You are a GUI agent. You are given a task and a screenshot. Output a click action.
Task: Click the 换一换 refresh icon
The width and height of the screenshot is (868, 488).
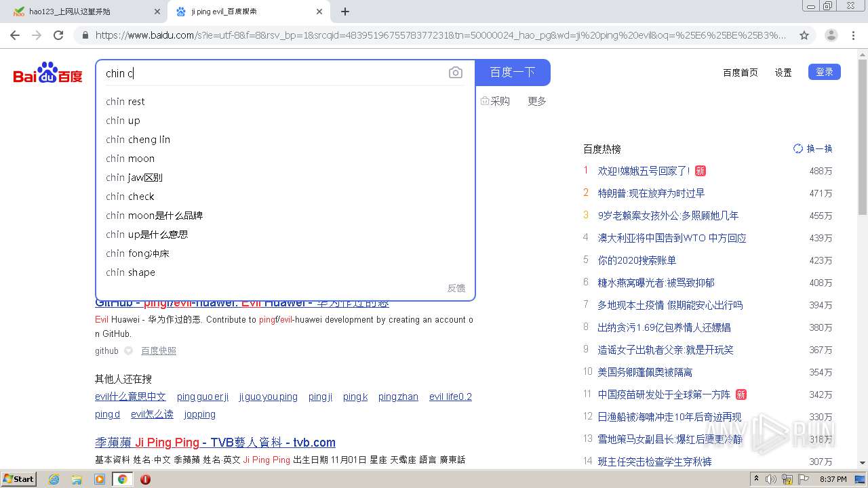pos(798,148)
